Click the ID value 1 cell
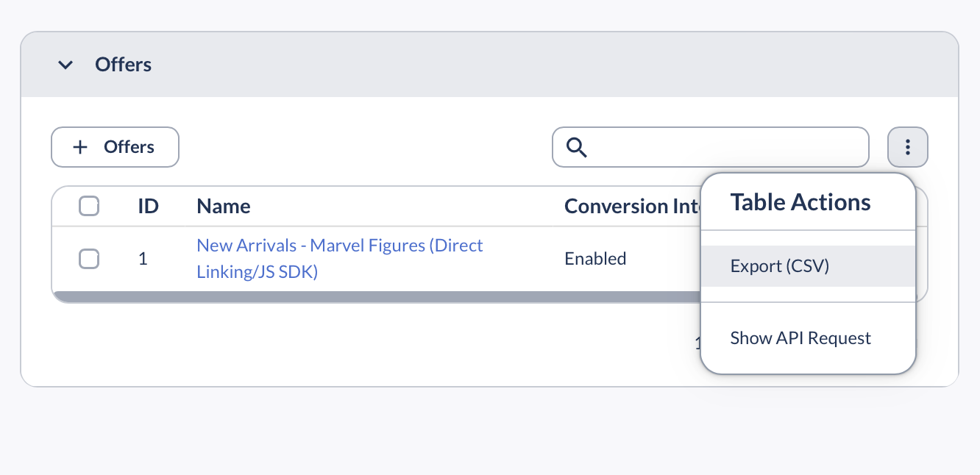The width and height of the screenshot is (980, 475). 143,259
